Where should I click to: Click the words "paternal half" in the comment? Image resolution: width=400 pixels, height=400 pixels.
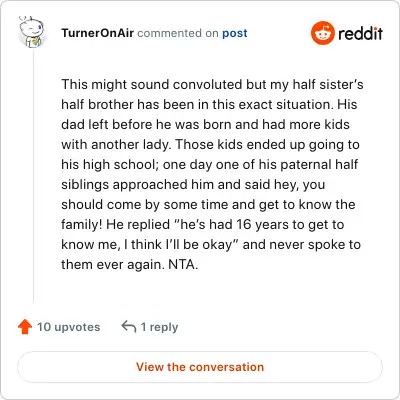tap(319, 164)
